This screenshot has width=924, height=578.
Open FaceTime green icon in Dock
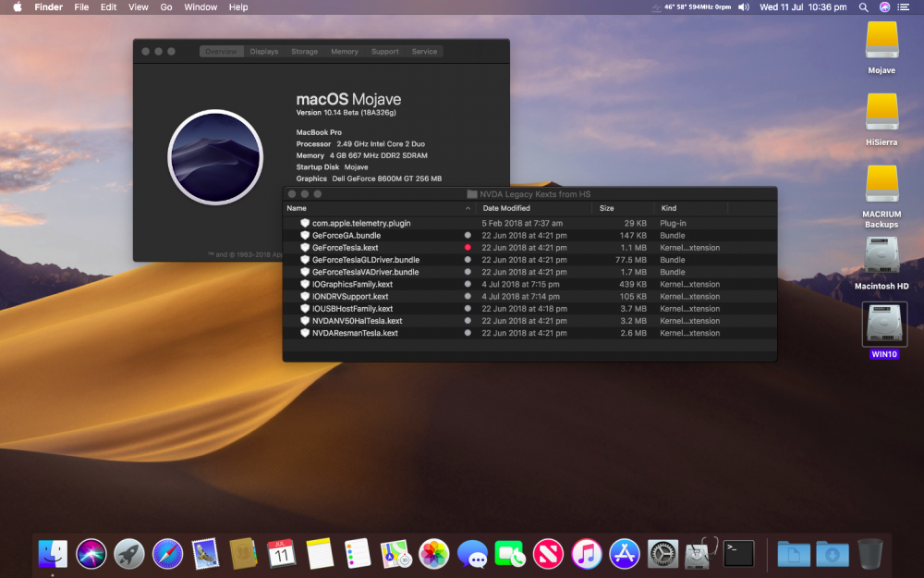click(510, 554)
